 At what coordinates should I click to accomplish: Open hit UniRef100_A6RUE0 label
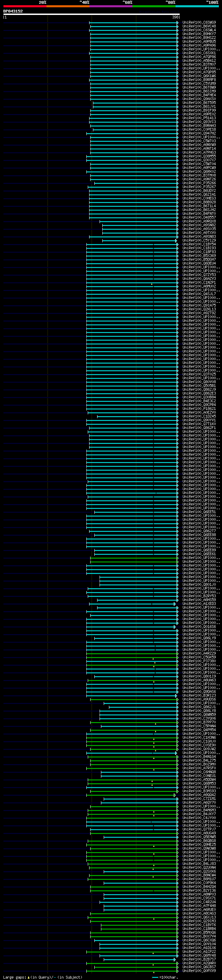(199, 910)
